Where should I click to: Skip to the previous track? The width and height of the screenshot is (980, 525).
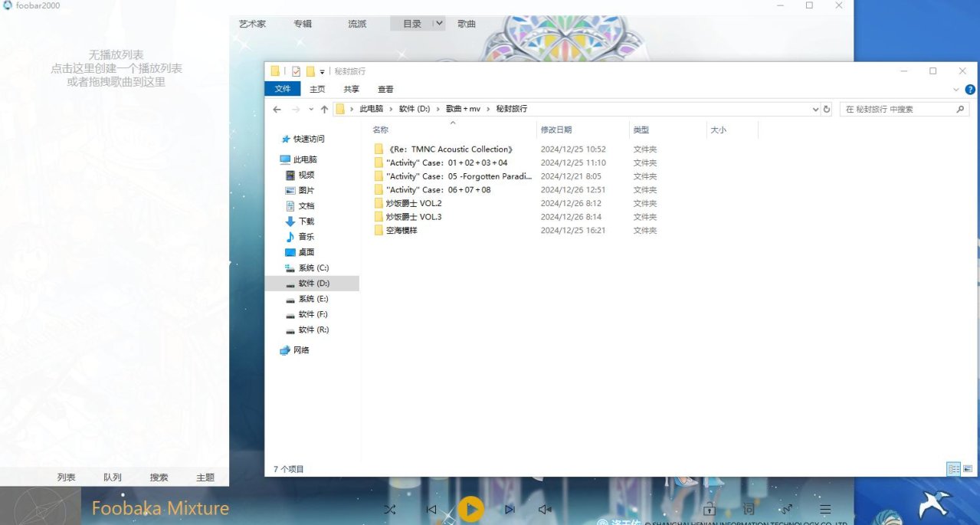431,510
